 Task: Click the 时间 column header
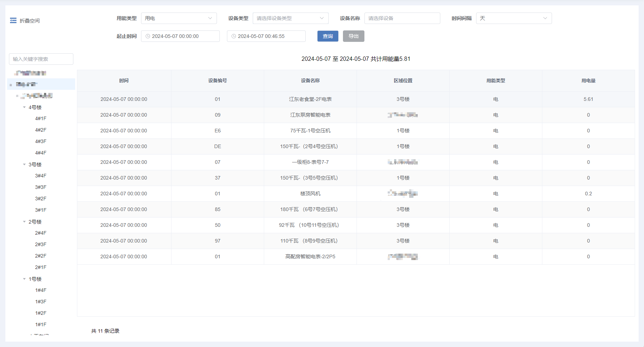pos(124,81)
